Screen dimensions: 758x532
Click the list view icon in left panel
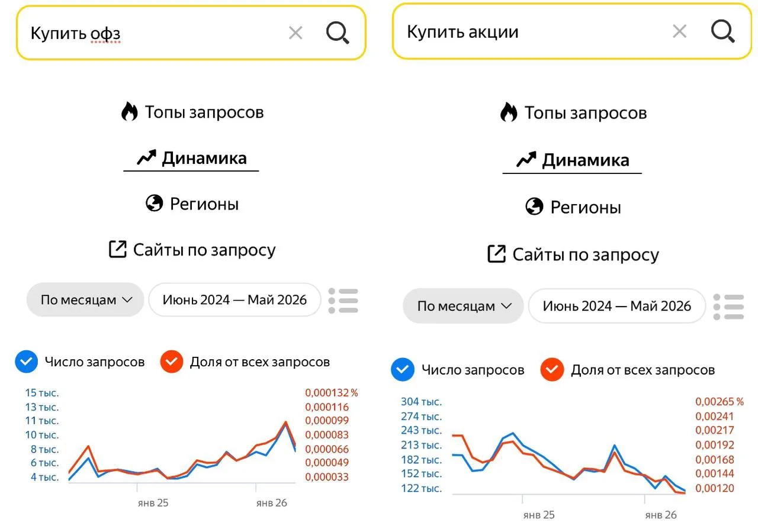[343, 301]
